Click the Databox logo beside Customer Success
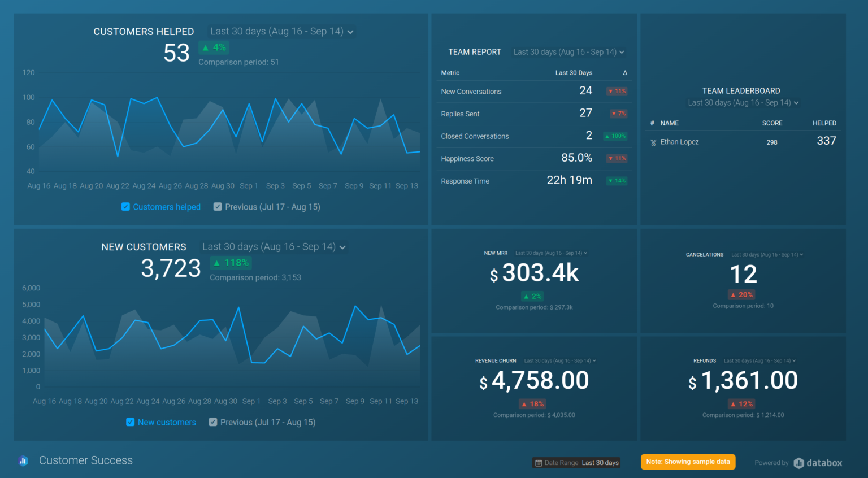The width and height of the screenshot is (868, 478). coord(23,460)
